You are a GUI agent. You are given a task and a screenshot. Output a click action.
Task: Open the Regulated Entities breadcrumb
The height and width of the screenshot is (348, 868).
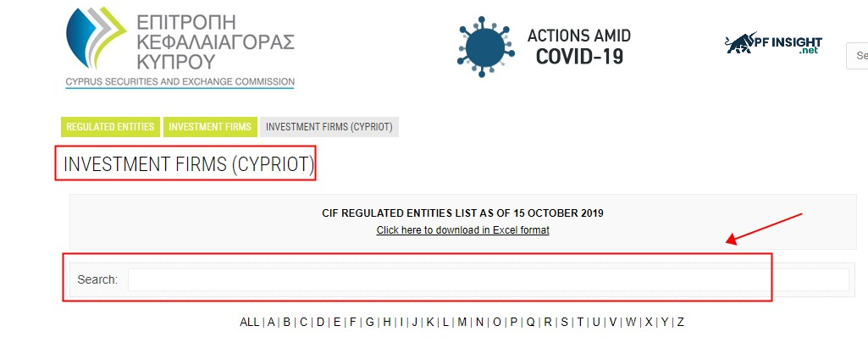coord(110,127)
